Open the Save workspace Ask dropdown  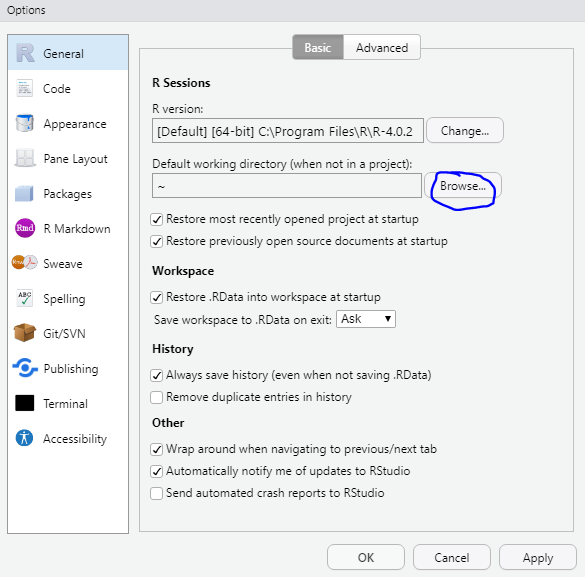point(366,319)
